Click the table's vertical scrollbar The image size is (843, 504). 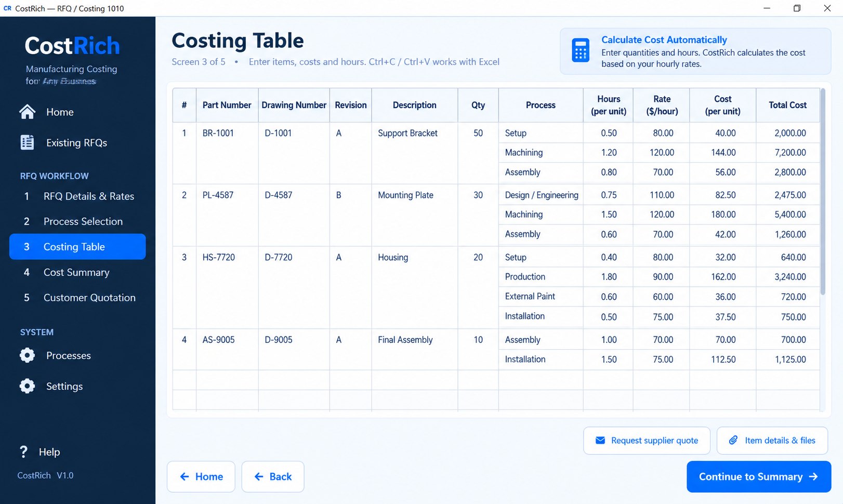(823, 192)
